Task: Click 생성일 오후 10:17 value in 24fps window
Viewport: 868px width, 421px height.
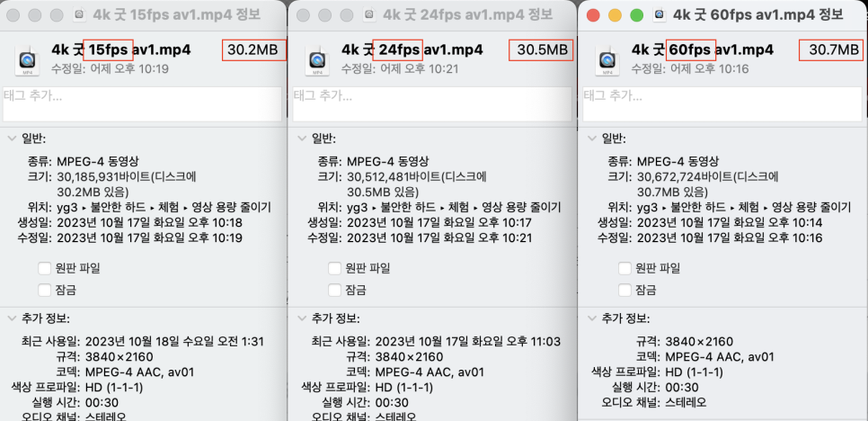Action: 439,223
